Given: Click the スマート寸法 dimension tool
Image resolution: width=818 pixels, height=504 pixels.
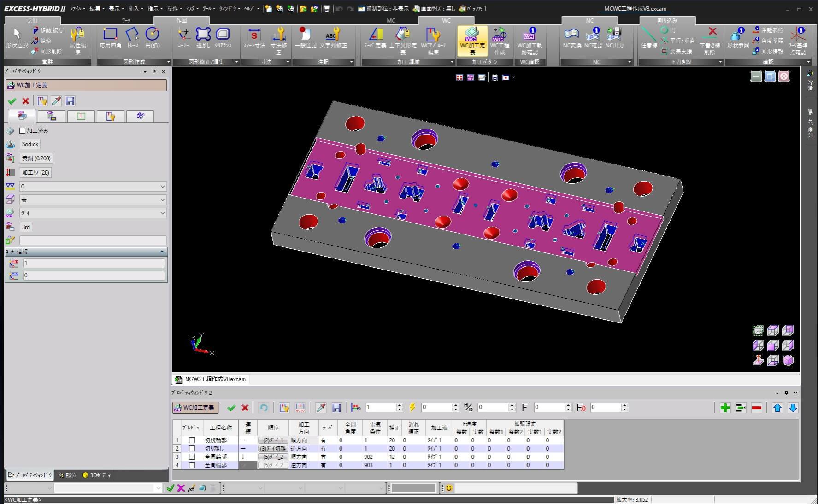Looking at the screenshot, I should (x=254, y=38).
